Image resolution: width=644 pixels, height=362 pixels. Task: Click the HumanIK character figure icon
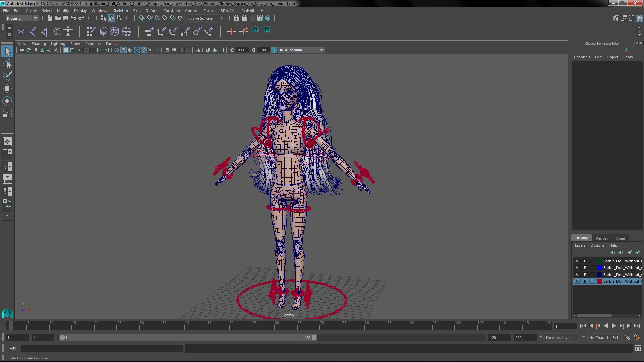pos(68,32)
